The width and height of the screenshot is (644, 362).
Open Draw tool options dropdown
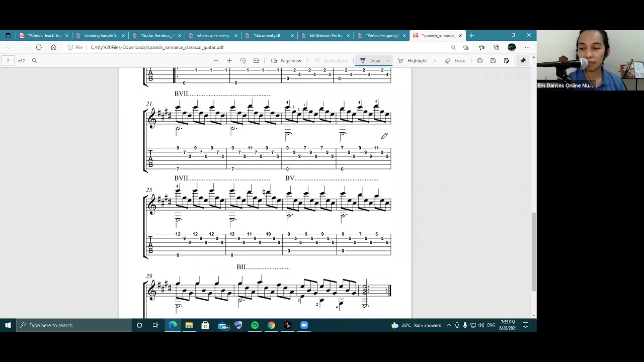[388, 61]
